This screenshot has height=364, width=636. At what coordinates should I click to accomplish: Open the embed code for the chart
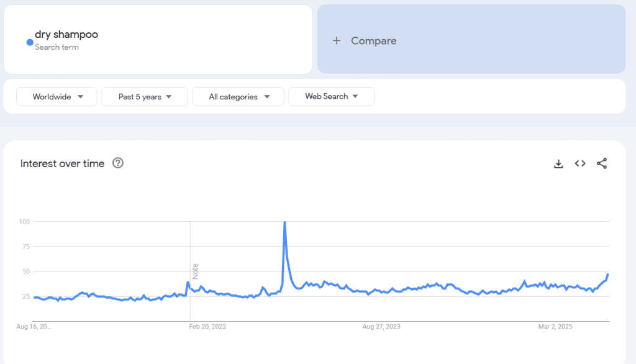pyautogui.click(x=580, y=163)
